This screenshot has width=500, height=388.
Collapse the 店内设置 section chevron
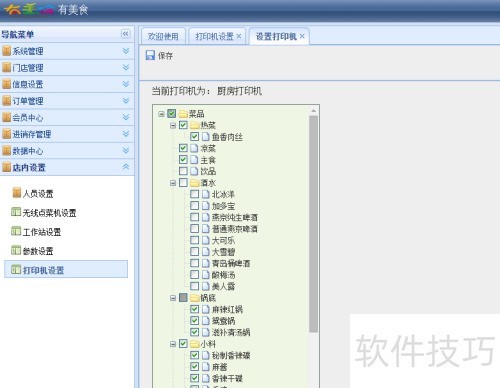tap(126, 167)
